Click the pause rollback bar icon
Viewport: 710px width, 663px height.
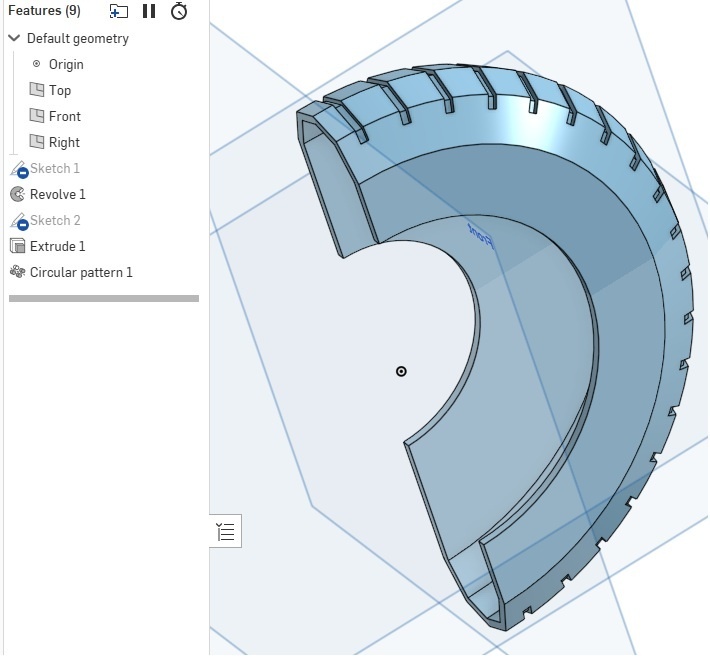coord(149,11)
